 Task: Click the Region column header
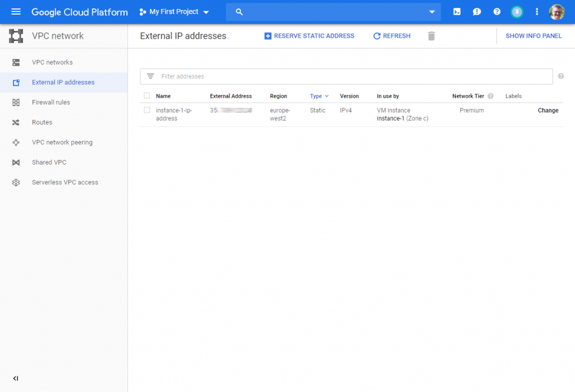(279, 96)
